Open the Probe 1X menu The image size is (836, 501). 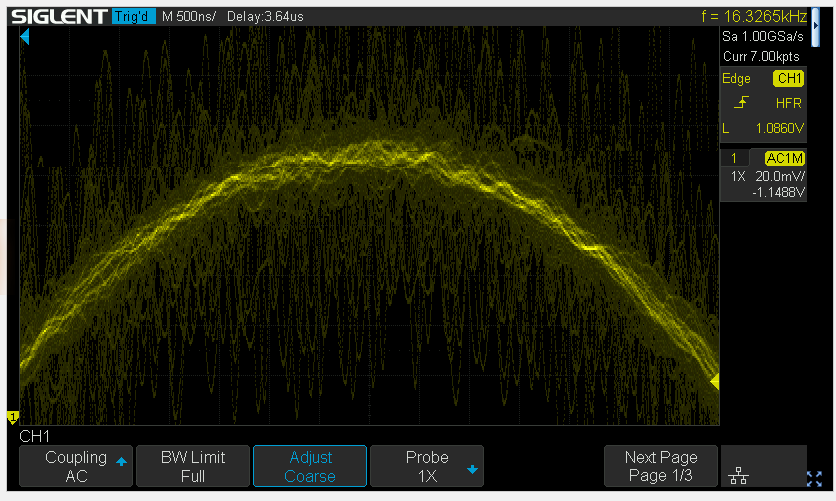(x=427, y=466)
